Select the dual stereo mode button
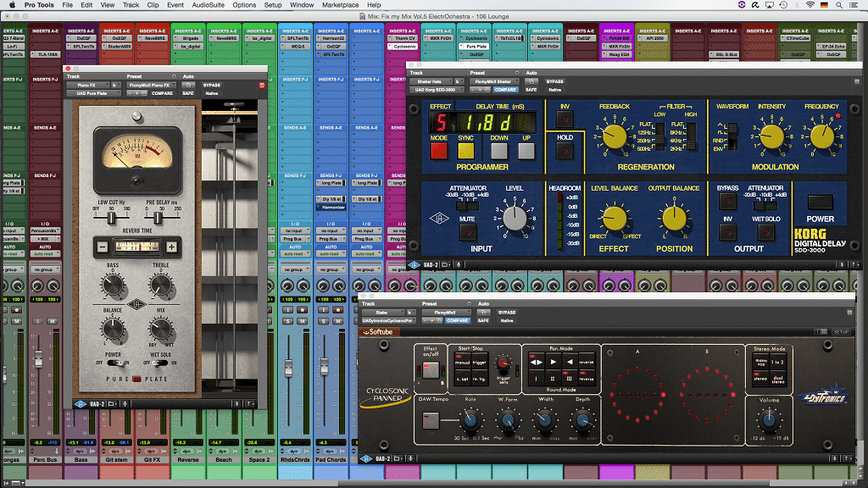Viewport: 868px width, 488px height. click(x=778, y=379)
